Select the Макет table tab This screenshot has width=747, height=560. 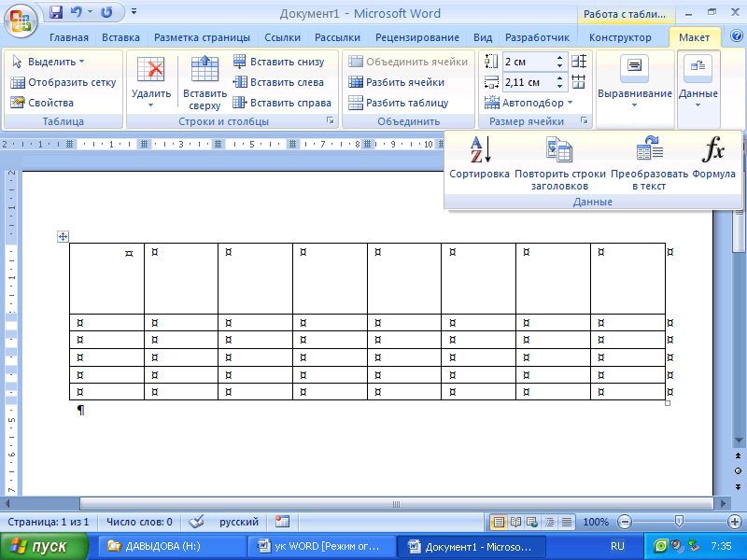694,37
